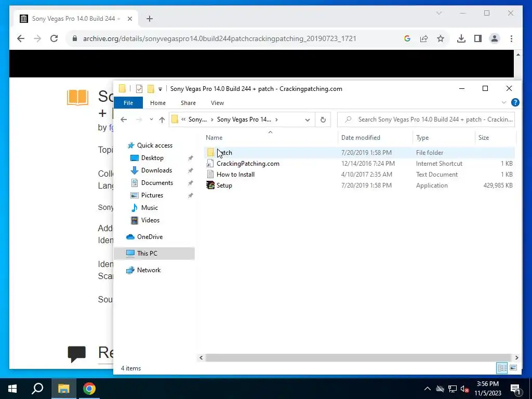Reload the archive.org page in Chrome
Screen dimensions: 532x399
[x=54, y=38]
